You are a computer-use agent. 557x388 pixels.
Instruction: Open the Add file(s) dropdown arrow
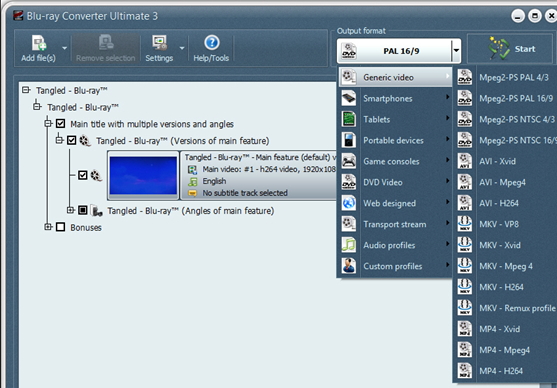(x=64, y=48)
